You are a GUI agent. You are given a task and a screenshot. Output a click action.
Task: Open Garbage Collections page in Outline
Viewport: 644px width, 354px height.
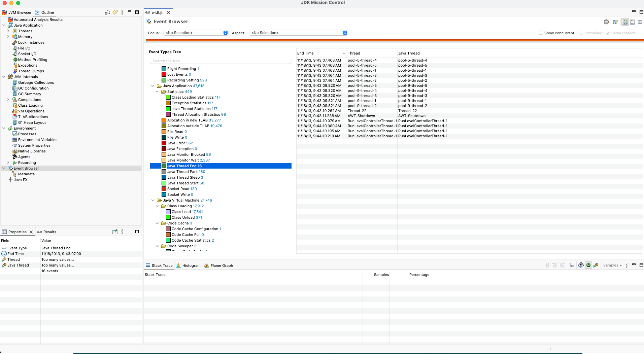pyautogui.click(x=36, y=82)
